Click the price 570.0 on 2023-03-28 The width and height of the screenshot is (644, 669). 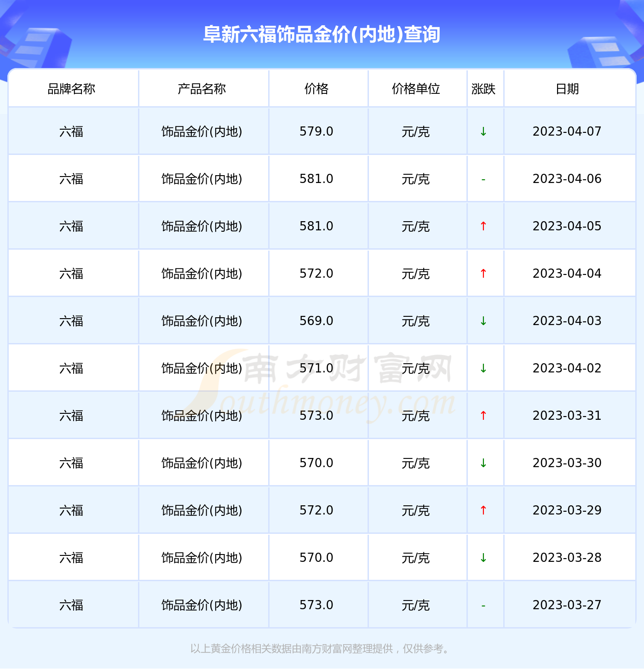316,558
